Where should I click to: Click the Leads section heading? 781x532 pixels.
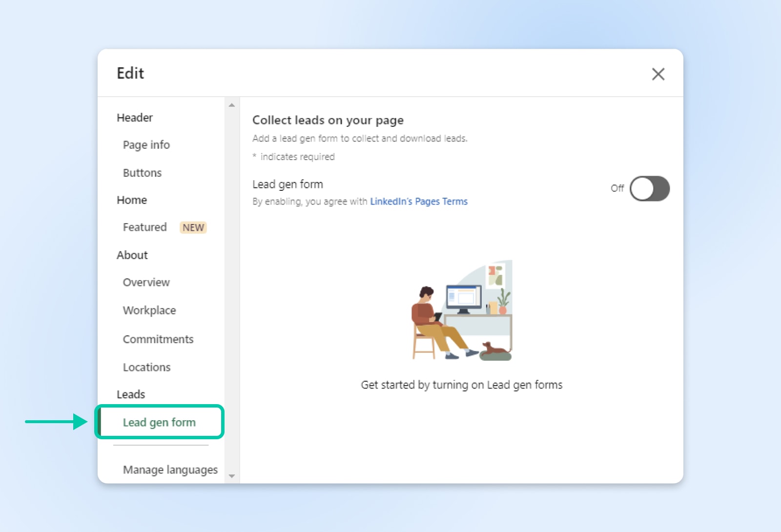pyautogui.click(x=130, y=394)
